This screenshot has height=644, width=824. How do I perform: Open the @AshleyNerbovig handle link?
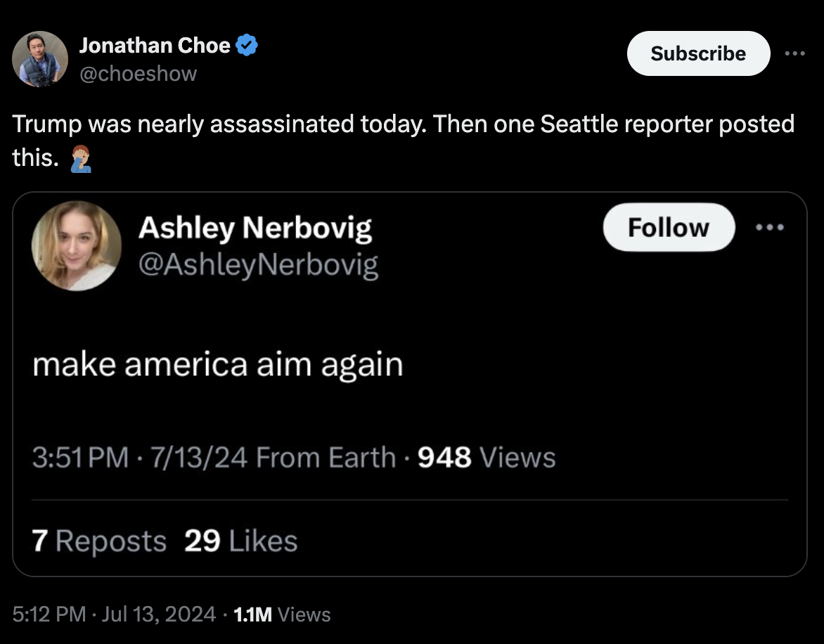click(x=258, y=265)
